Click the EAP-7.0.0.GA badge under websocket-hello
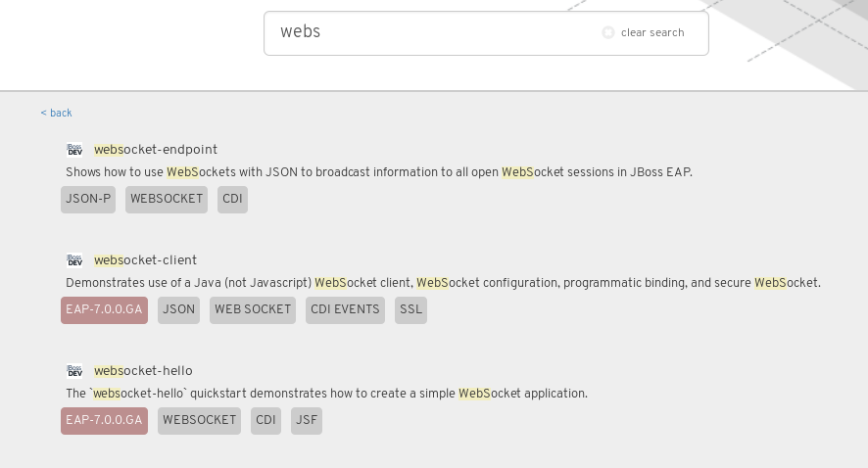 (x=104, y=421)
